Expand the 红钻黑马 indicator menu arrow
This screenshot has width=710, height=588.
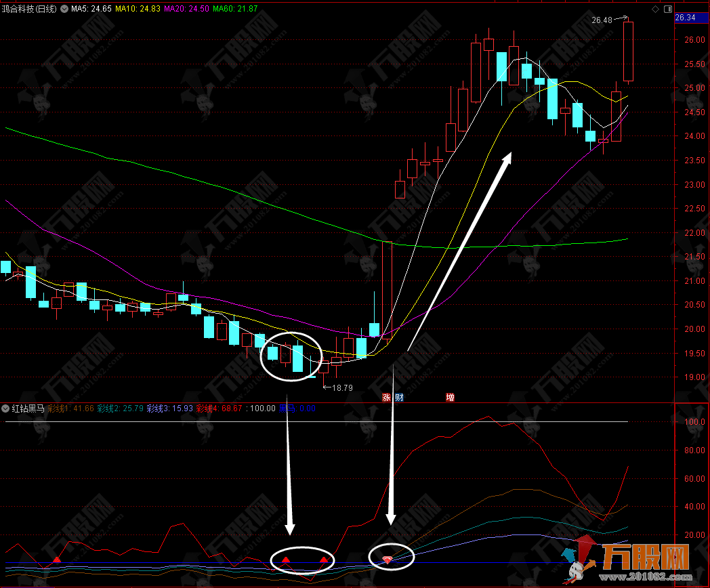[5, 408]
